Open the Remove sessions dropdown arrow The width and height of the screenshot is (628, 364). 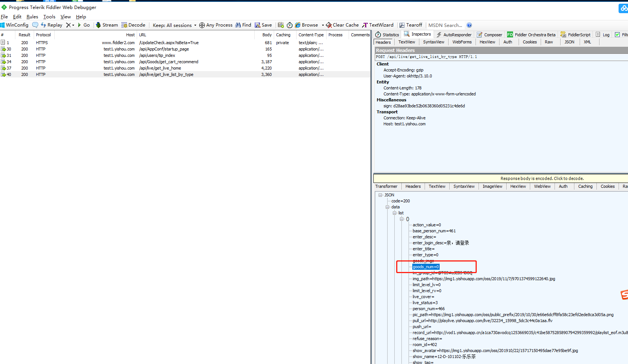click(73, 25)
